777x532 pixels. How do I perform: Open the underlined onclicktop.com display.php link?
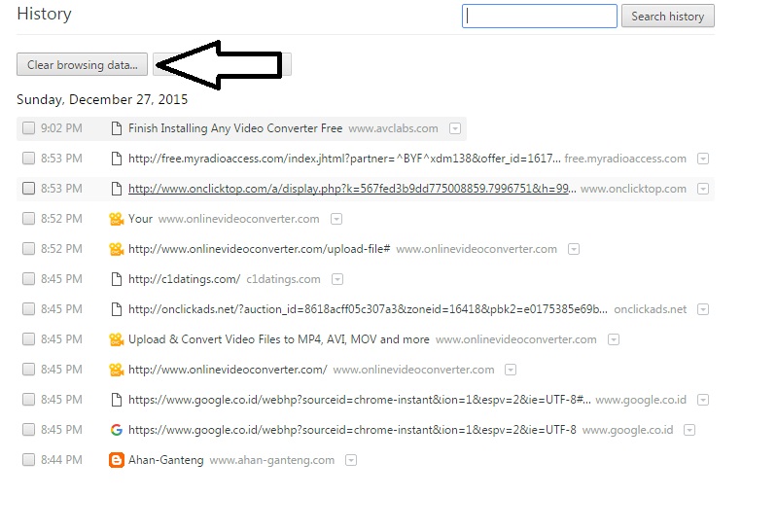click(352, 189)
